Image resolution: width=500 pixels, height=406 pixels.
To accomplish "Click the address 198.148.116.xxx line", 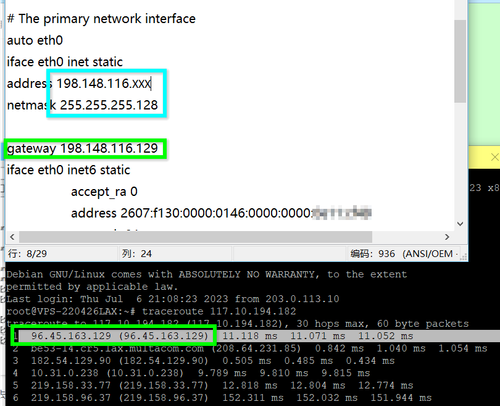I will [79, 83].
